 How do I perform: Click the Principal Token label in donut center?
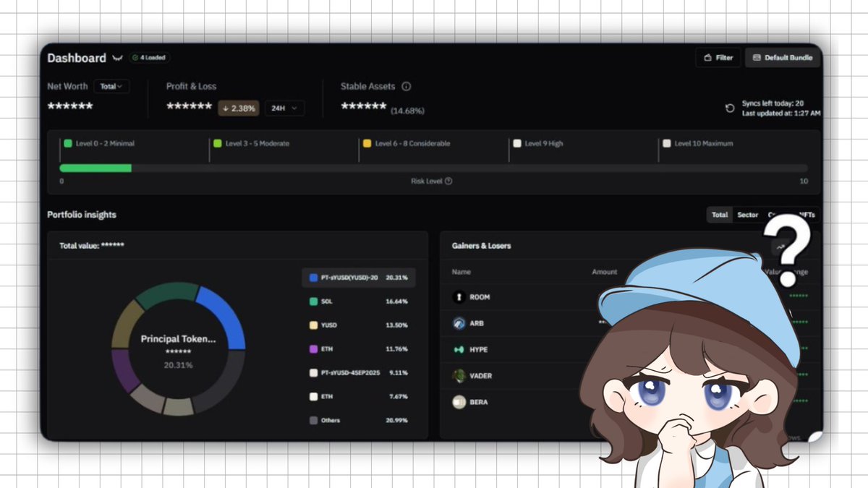[x=178, y=338]
